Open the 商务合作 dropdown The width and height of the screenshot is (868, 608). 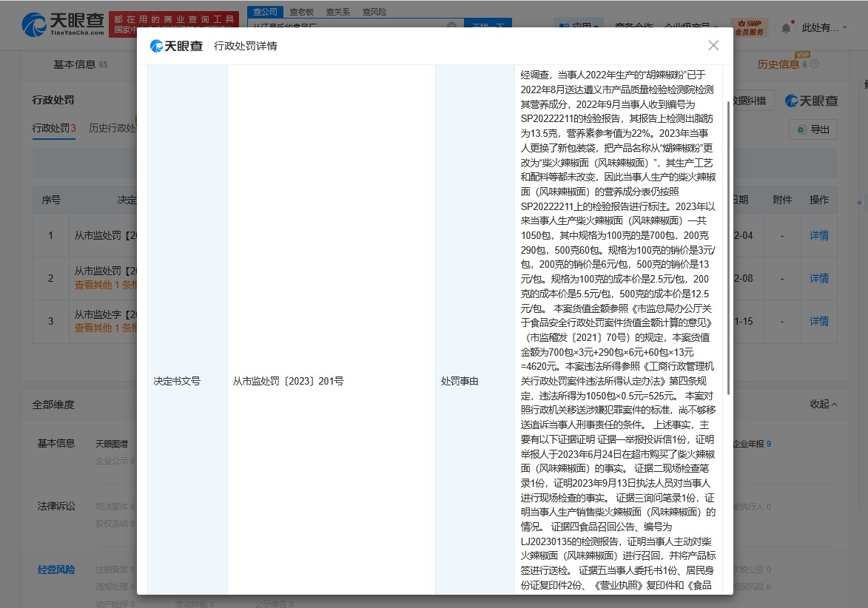[636, 24]
